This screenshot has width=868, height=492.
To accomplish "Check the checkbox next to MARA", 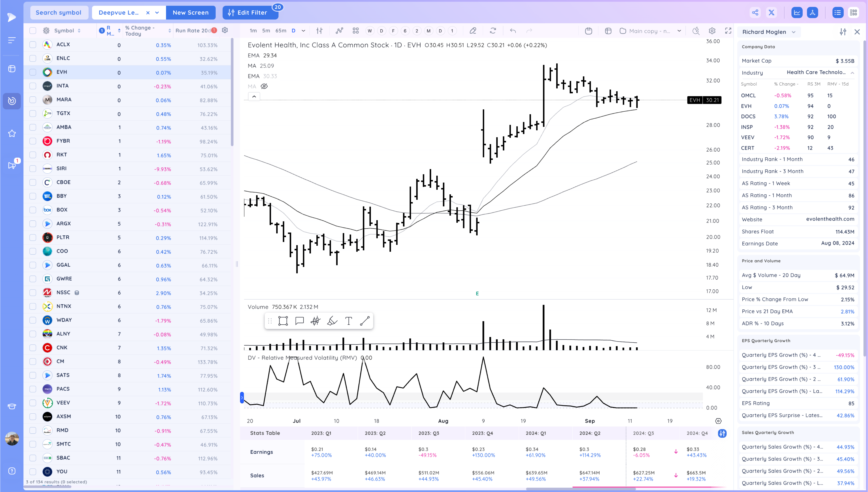I will coord(33,100).
